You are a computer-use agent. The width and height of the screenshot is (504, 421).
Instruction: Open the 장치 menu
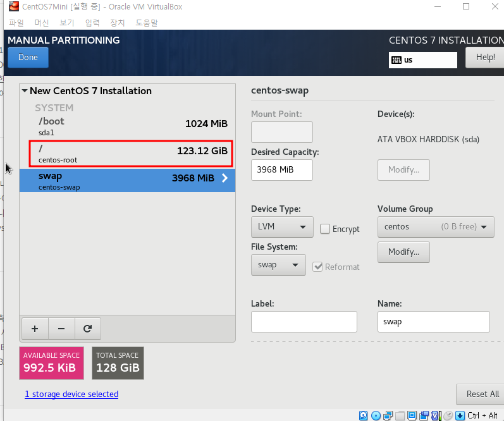[118, 23]
